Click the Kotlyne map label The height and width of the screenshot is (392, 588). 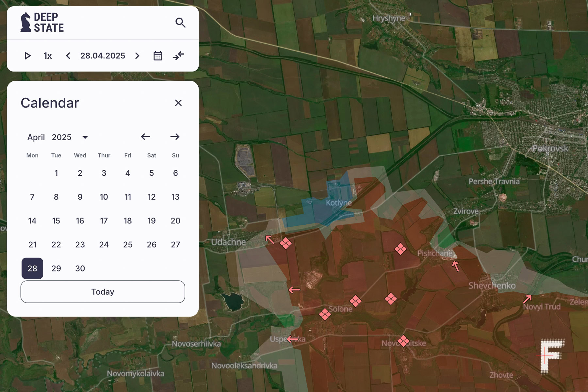point(339,203)
